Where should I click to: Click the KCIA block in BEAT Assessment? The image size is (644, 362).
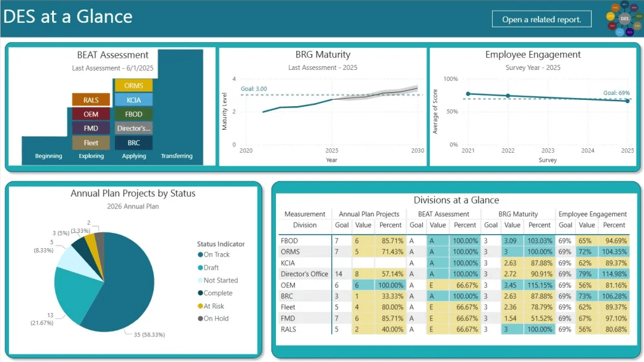pos(134,100)
